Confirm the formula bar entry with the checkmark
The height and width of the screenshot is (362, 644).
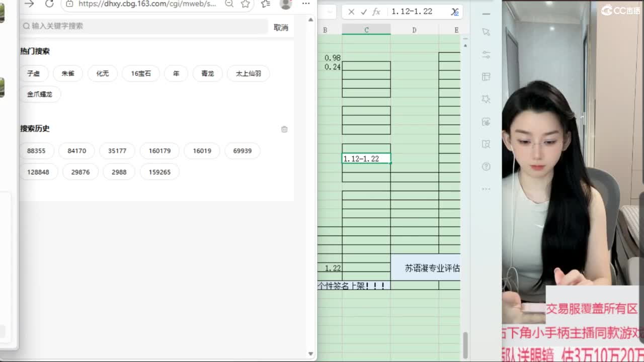coord(364,12)
